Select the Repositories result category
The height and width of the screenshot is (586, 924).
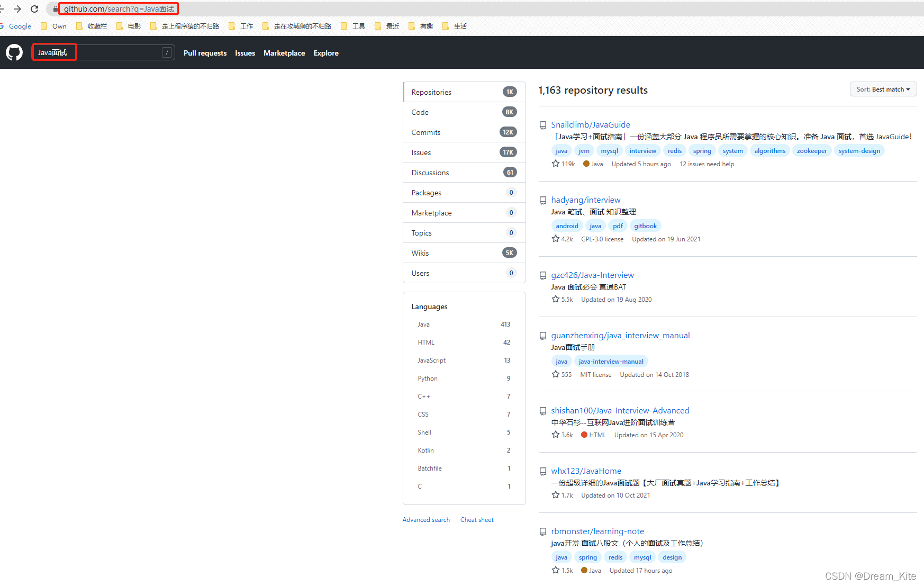pos(464,92)
